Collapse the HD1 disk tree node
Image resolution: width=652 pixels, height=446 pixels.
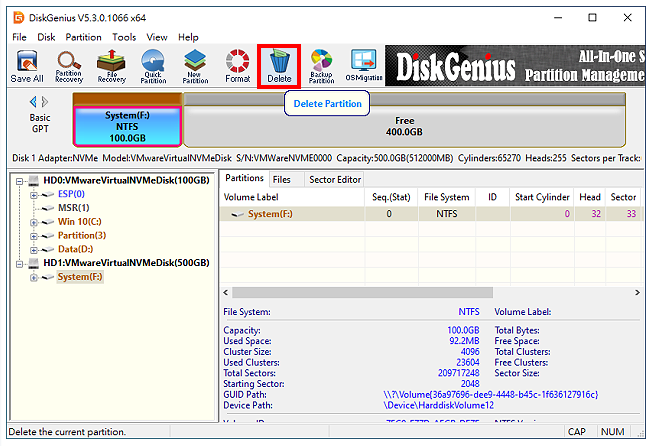pyautogui.click(x=19, y=264)
